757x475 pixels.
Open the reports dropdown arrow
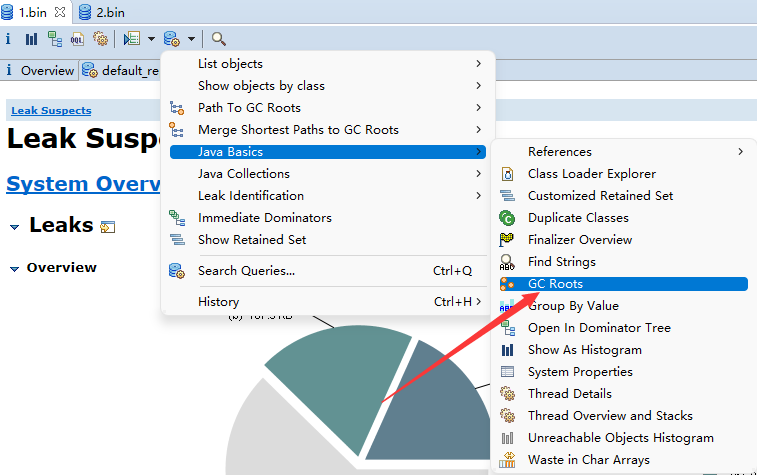point(150,40)
